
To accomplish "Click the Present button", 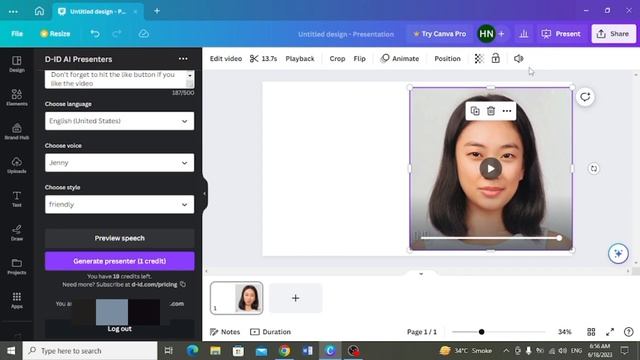I will point(561,34).
